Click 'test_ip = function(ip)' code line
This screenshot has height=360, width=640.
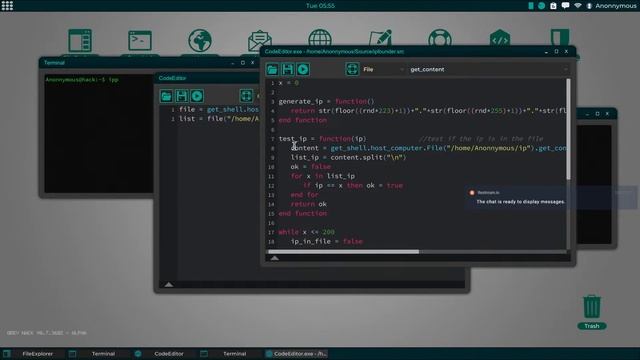(322, 139)
